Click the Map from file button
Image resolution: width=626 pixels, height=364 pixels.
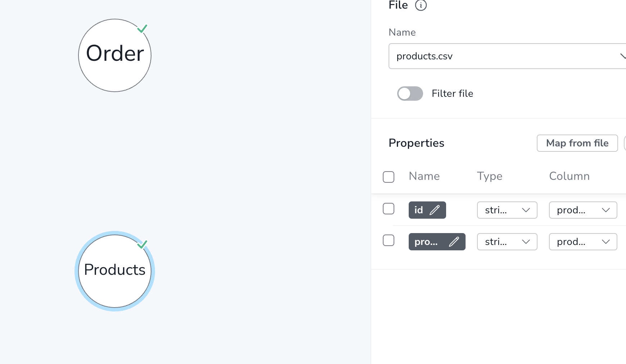pyautogui.click(x=577, y=143)
